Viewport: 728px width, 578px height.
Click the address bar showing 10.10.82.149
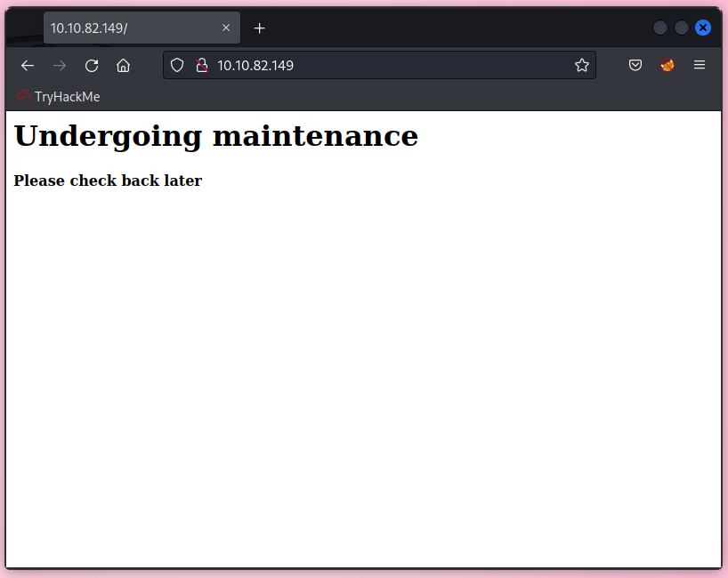[x=383, y=65]
